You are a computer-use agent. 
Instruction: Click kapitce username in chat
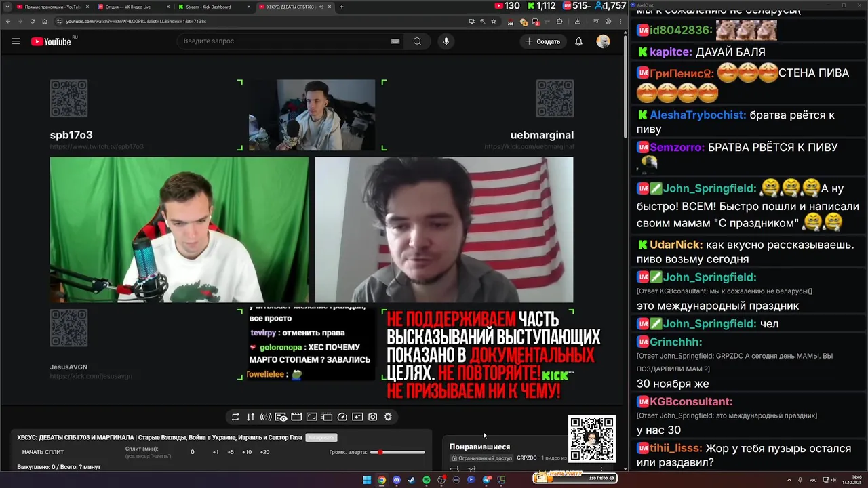click(x=670, y=52)
